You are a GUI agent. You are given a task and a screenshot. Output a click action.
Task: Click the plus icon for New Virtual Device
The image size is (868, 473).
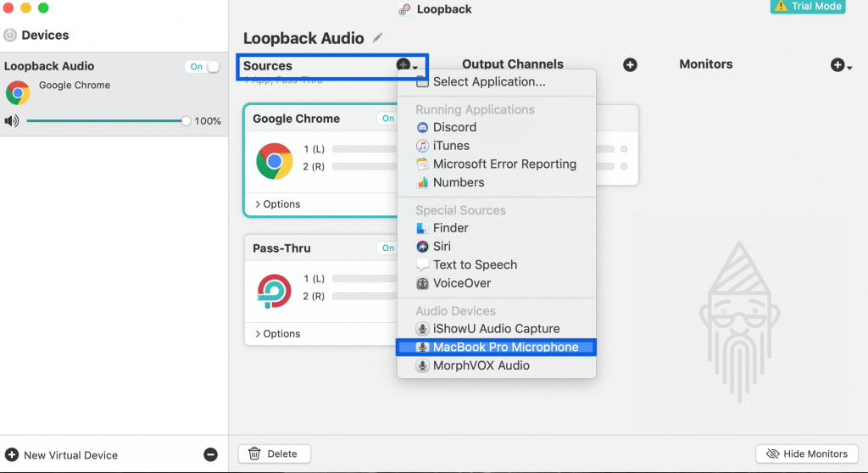pos(12,454)
